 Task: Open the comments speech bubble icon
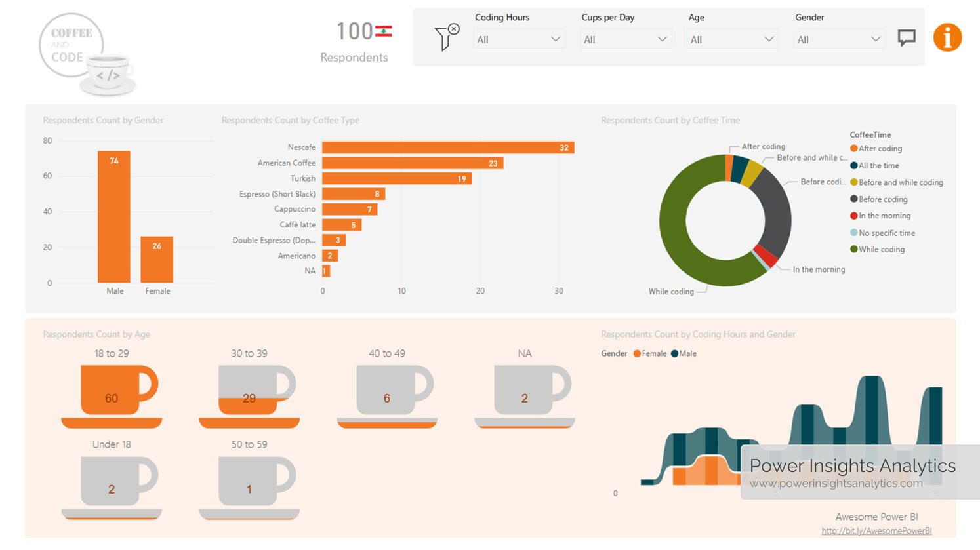click(907, 37)
